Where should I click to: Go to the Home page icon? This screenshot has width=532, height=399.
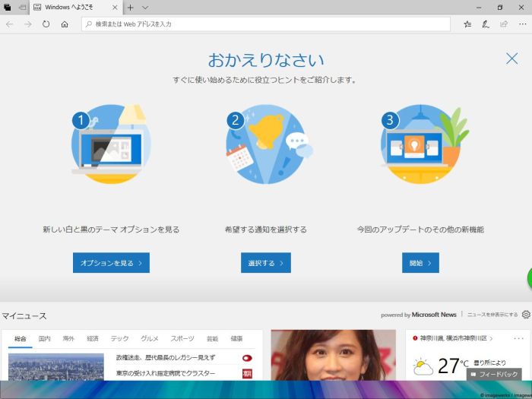point(65,24)
